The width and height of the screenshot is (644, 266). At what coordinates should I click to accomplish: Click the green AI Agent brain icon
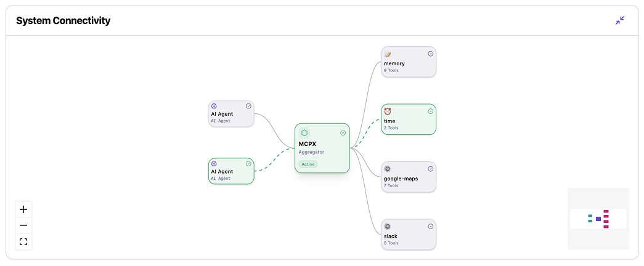click(x=214, y=164)
